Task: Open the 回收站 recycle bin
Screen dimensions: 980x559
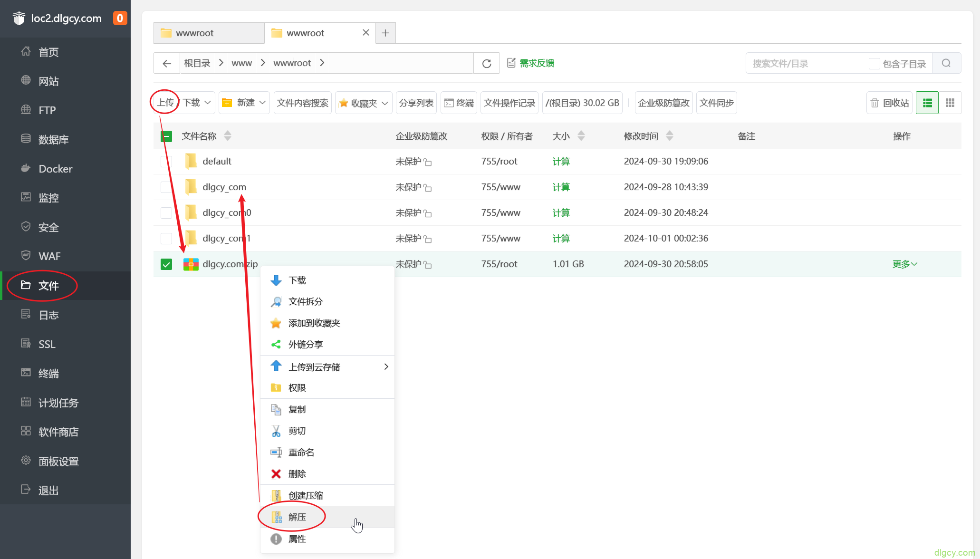Action: (890, 103)
